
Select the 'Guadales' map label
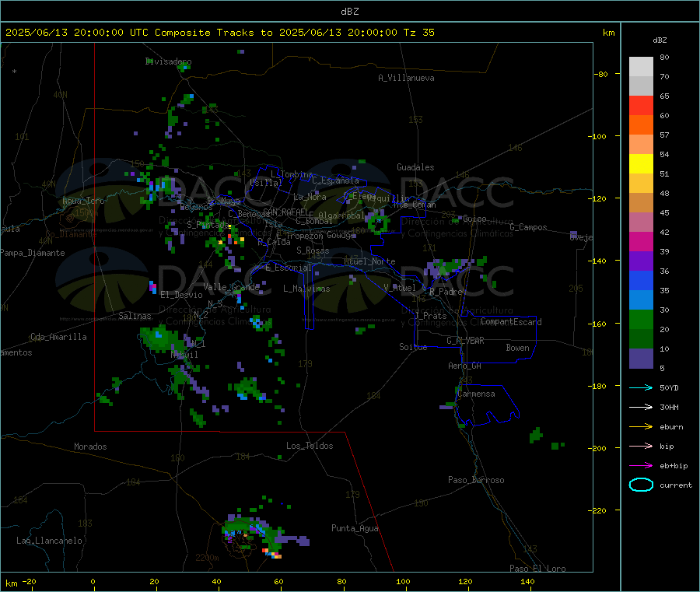(x=415, y=167)
